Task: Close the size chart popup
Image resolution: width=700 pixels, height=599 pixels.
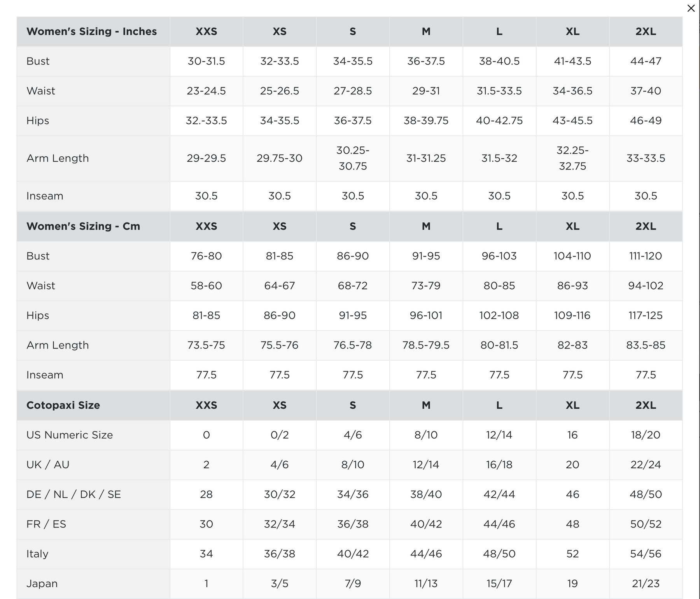Action: click(691, 8)
